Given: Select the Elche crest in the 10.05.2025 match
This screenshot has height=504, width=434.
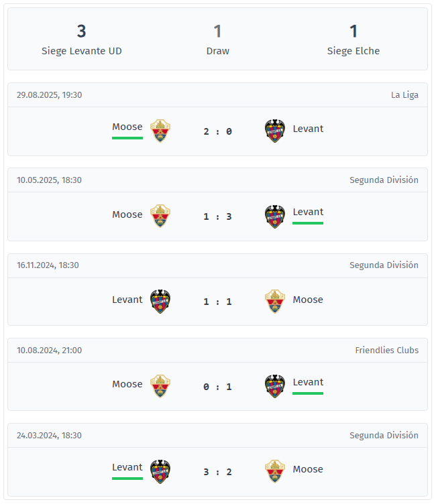Looking at the screenshot, I should click(x=160, y=216).
